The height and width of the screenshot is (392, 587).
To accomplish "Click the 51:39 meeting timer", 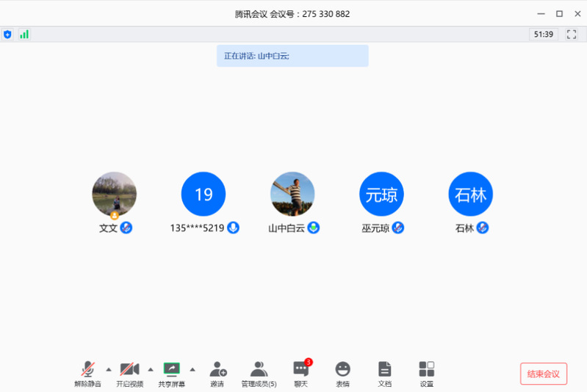I will (x=544, y=34).
